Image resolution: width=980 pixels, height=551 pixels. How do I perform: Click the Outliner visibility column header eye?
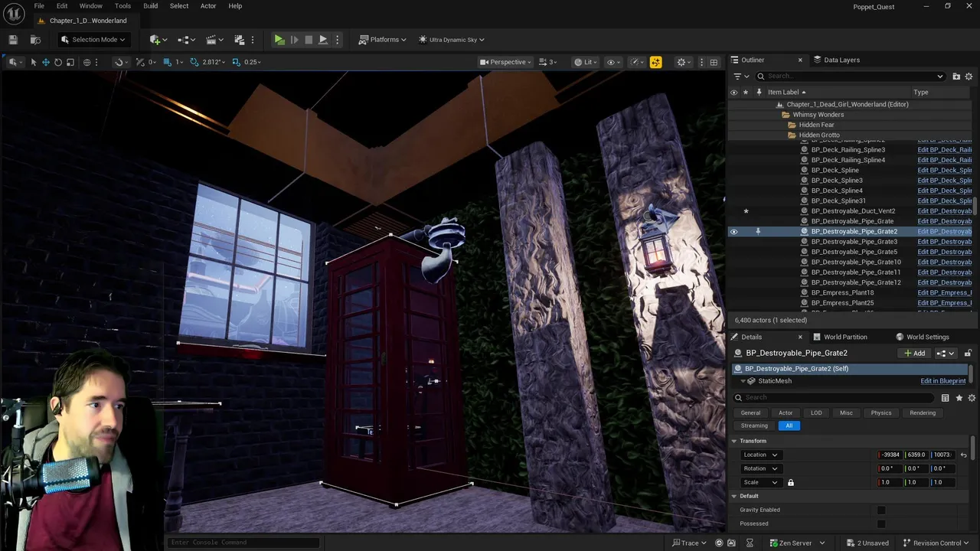[733, 92]
